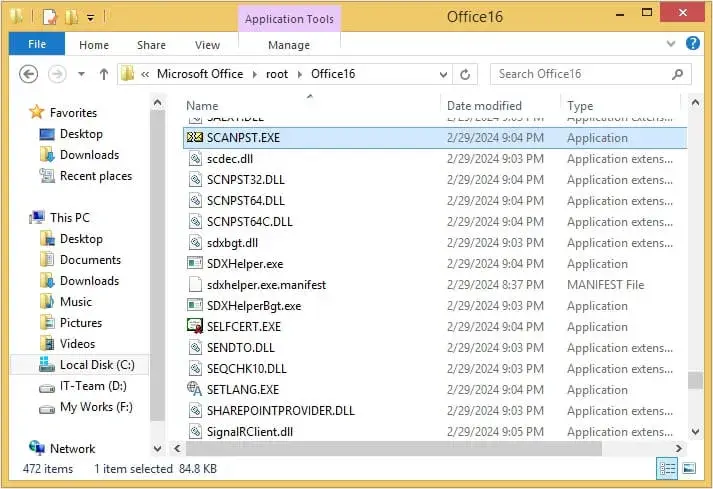This screenshot has width=713, height=489.
Task: Open the File menu tab
Action: pos(37,44)
